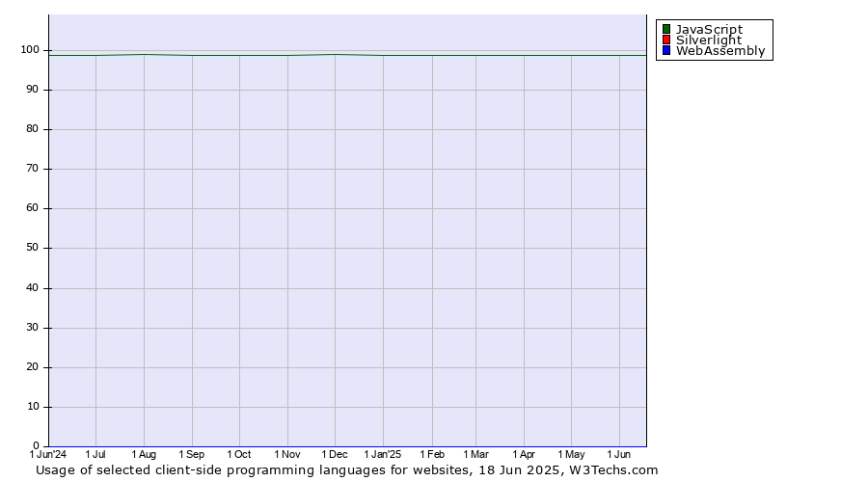This screenshot has width=868, height=482.
Task: Click the 100 value on the y-axis
Action: click(30, 50)
